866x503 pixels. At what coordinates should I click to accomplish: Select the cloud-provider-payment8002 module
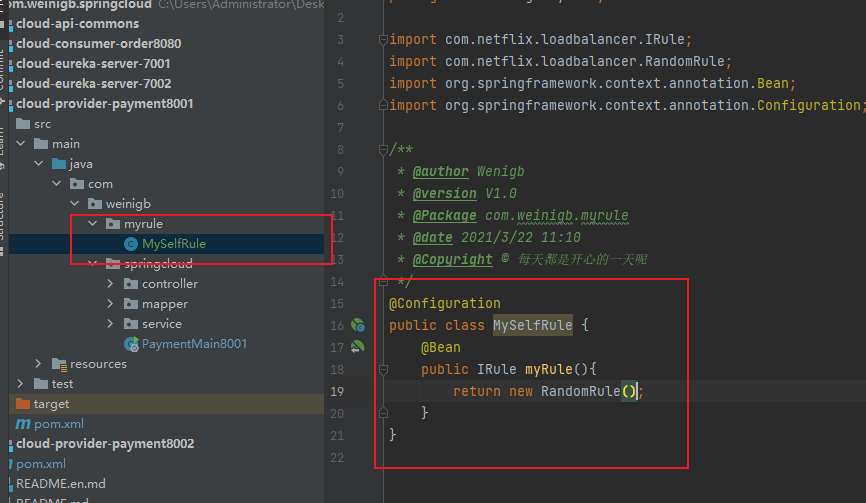coord(105,444)
